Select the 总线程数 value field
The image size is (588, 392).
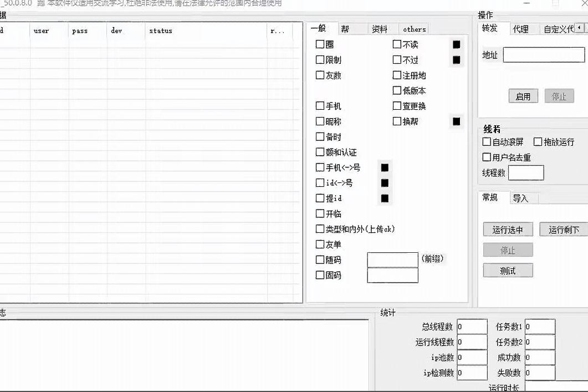pyautogui.click(x=472, y=327)
